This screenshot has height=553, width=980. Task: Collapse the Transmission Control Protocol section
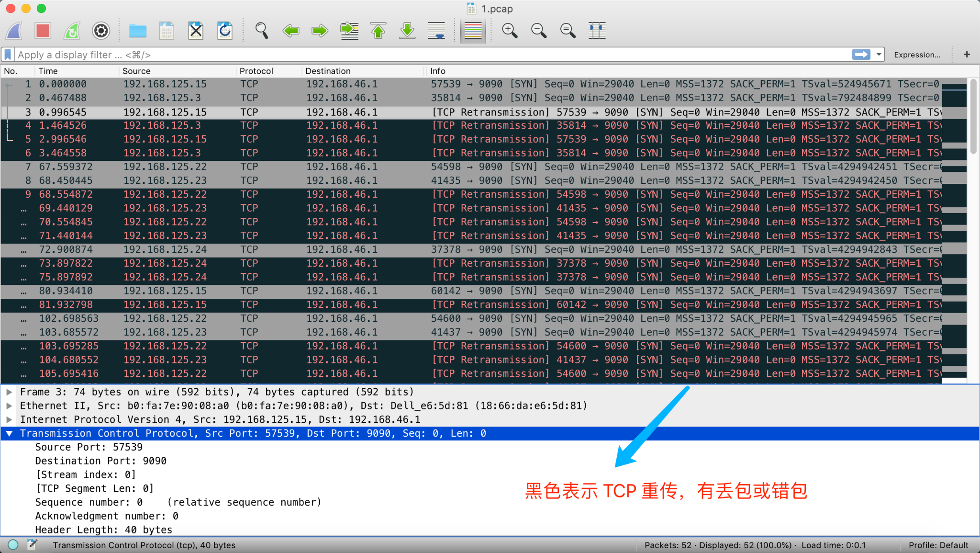tap(9, 433)
